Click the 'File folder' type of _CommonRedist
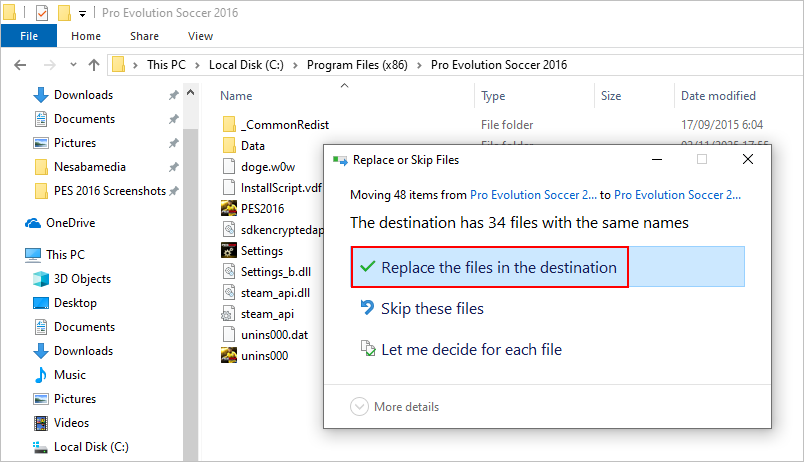Viewport: 804px width, 462px height. (507, 125)
